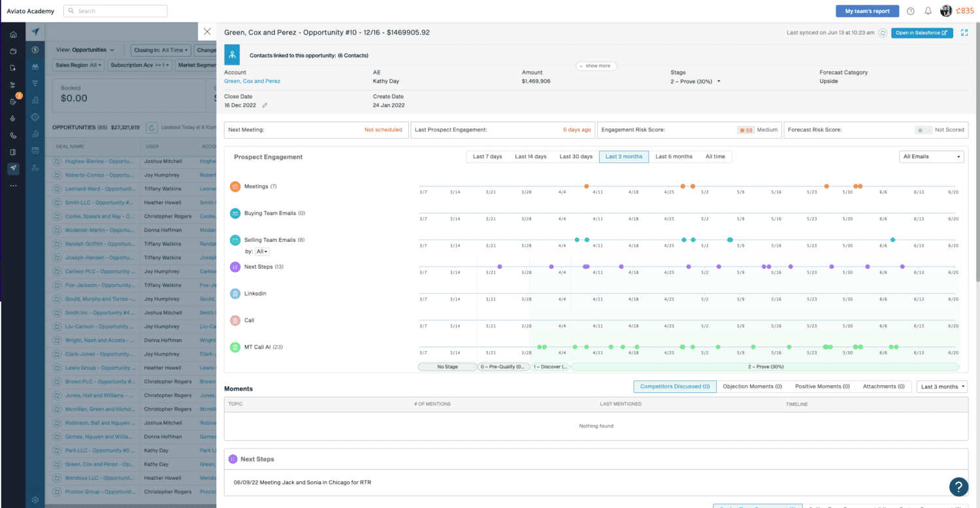Select the Last 30 days range
Screen dimensions: 980x508
click(576, 157)
